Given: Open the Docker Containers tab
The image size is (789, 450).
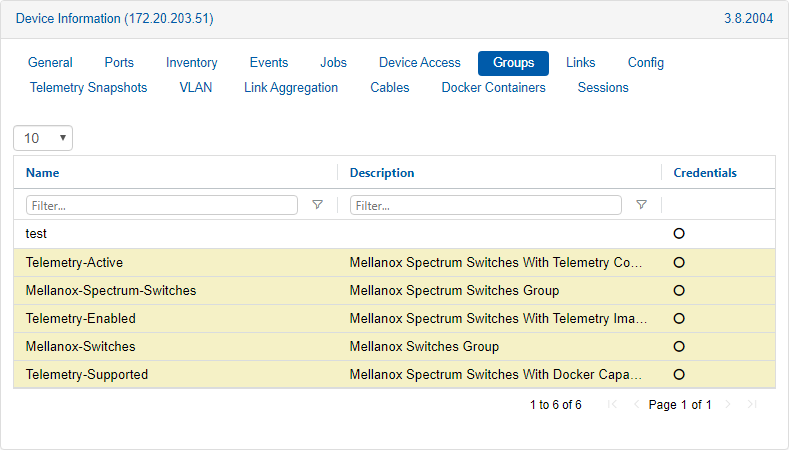Looking at the screenshot, I should pyautogui.click(x=493, y=88).
